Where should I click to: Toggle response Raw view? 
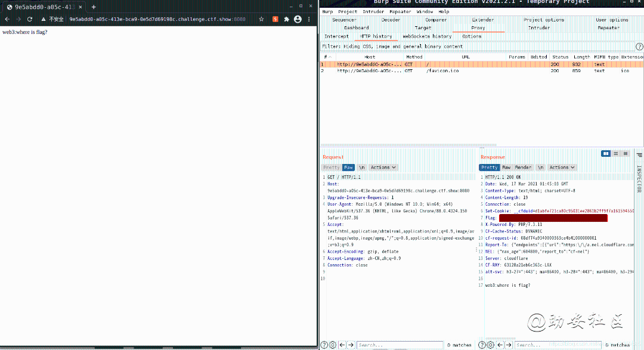coord(506,168)
